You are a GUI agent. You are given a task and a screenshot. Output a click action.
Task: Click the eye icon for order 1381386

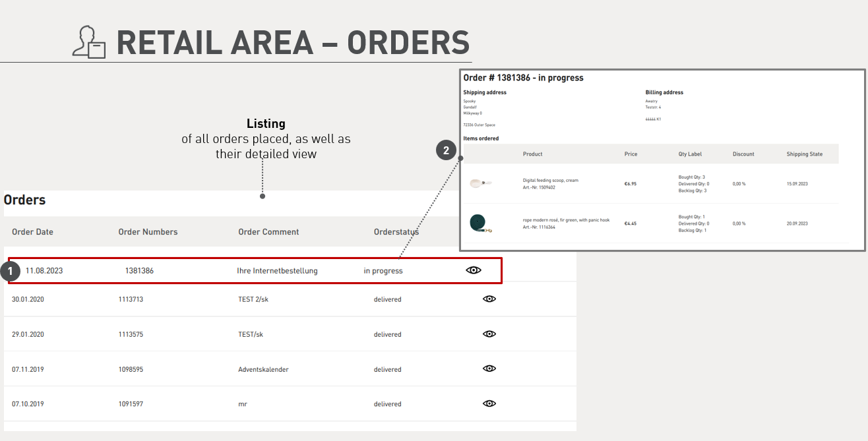[x=474, y=270]
